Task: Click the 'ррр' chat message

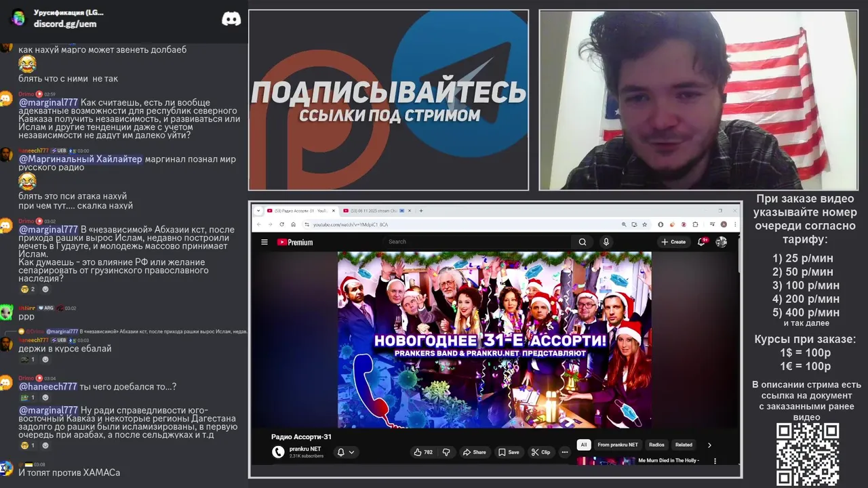Action: click(26, 317)
